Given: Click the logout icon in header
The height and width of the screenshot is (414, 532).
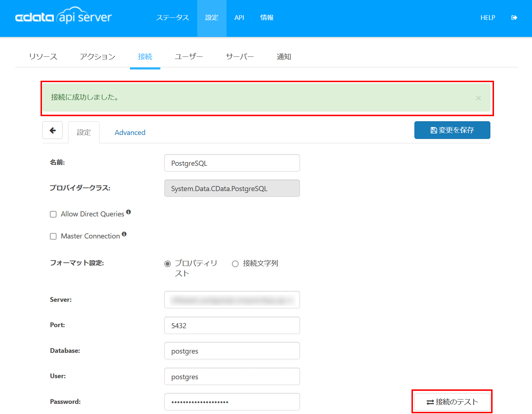Looking at the screenshot, I should (514, 18).
